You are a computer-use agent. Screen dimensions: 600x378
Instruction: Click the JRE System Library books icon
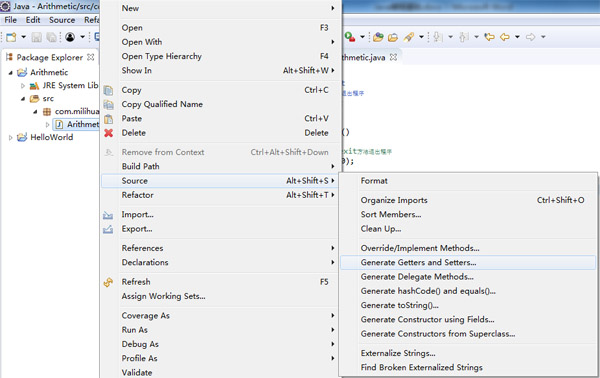(34, 86)
